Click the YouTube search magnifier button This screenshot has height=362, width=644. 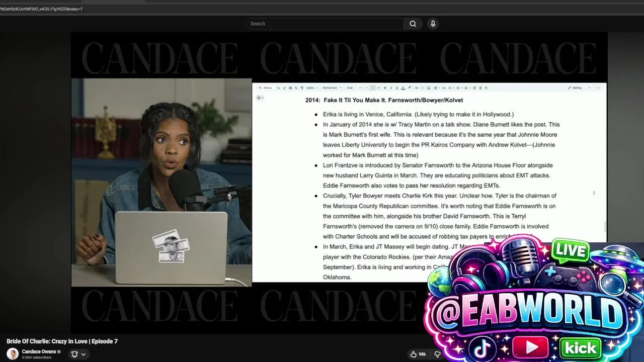(413, 24)
